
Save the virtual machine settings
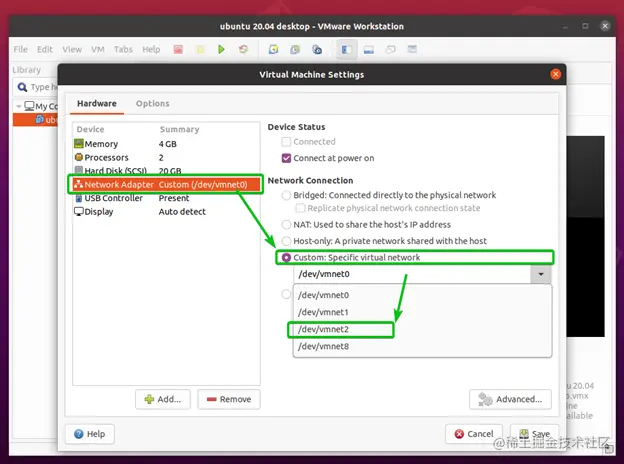pyautogui.click(x=534, y=434)
